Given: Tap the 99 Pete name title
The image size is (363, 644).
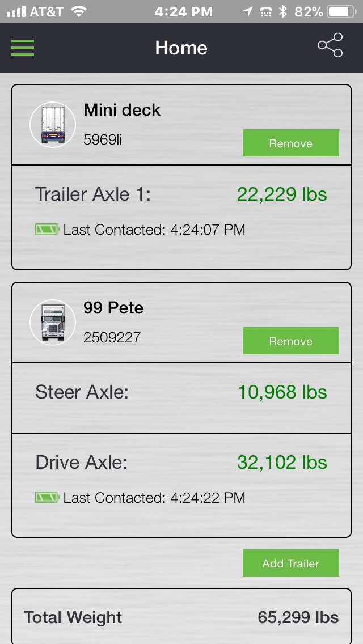Looking at the screenshot, I should tap(113, 308).
